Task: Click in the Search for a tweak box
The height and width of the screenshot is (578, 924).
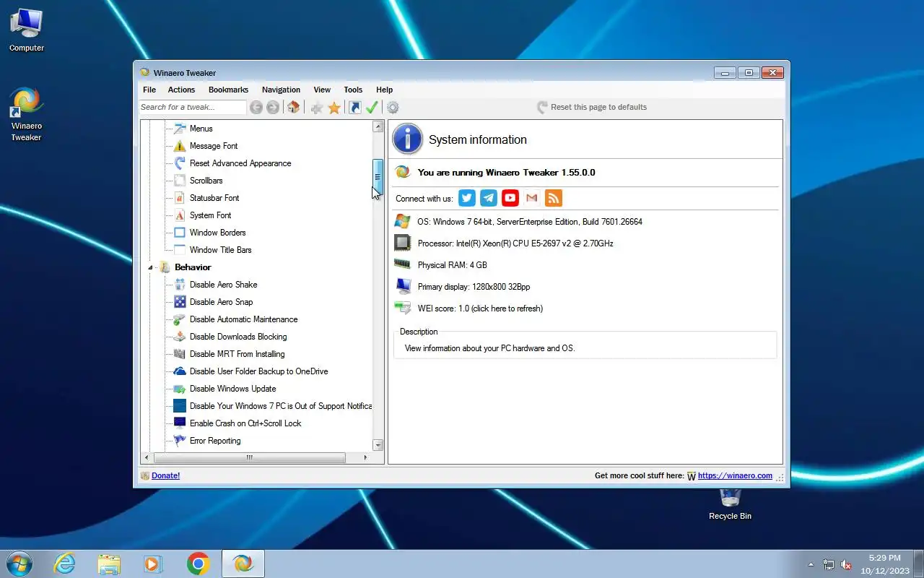Action: (193, 107)
